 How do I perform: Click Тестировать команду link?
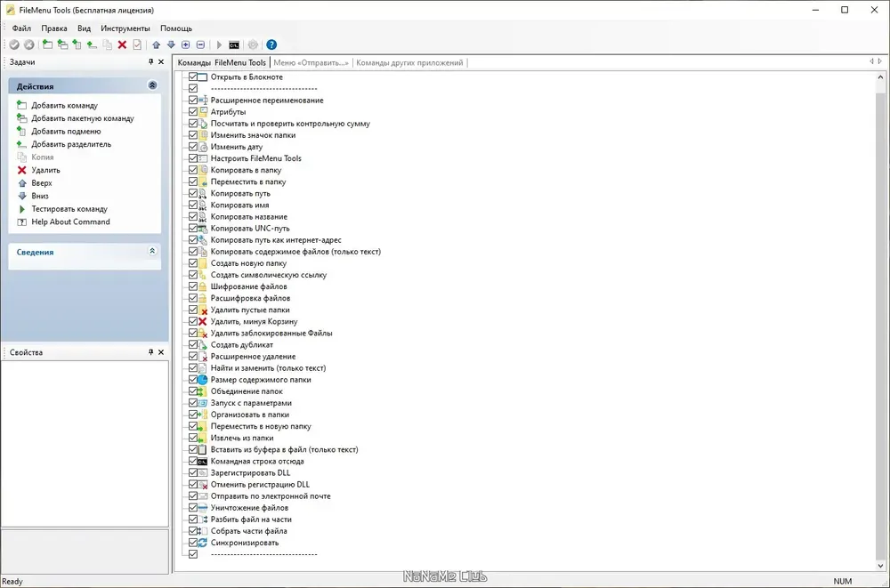tap(69, 209)
